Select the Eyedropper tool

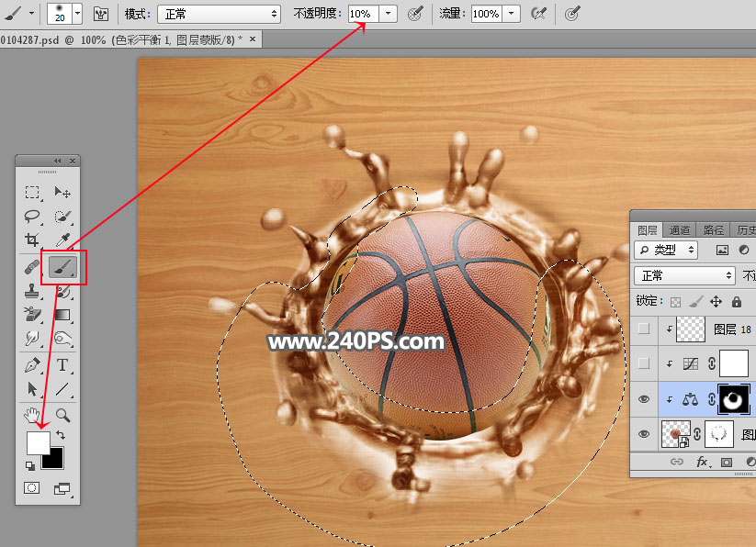(x=62, y=240)
